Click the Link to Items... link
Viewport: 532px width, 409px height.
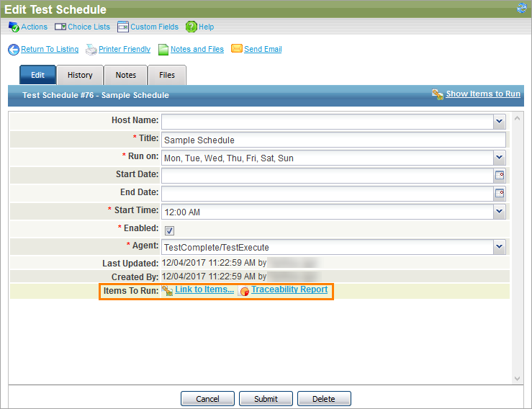(x=204, y=289)
